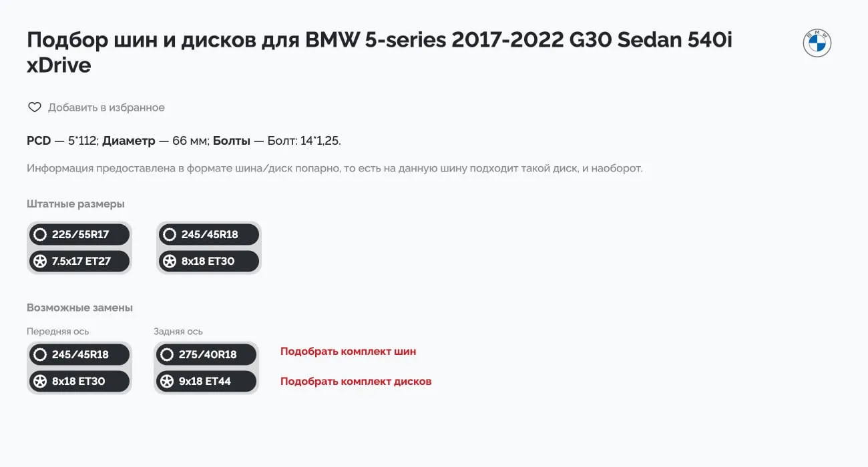Click front axle tire icon 245/45R18
The image size is (868, 467).
pyautogui.click(x=40, y=354)
